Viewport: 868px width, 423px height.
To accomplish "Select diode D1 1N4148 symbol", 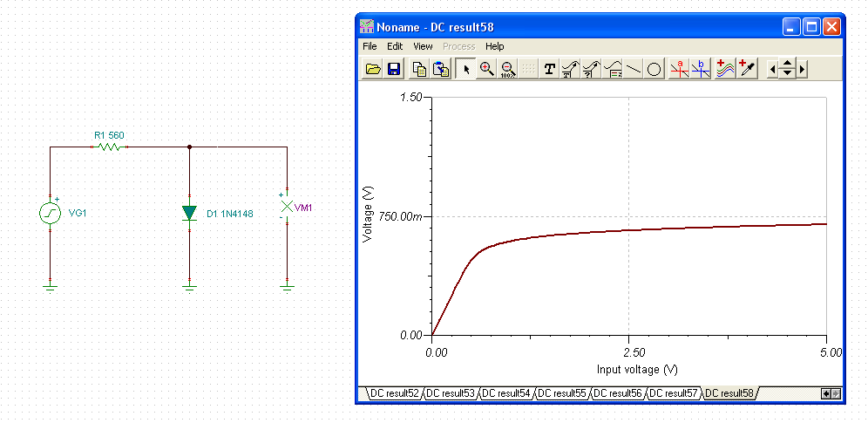I will pyautogui.click(x=189, y=213).
